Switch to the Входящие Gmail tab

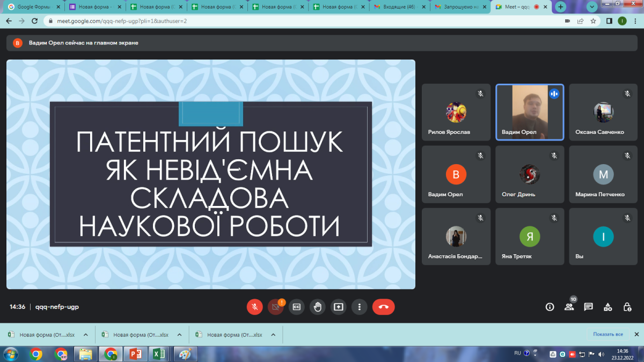tap(399, 7)
